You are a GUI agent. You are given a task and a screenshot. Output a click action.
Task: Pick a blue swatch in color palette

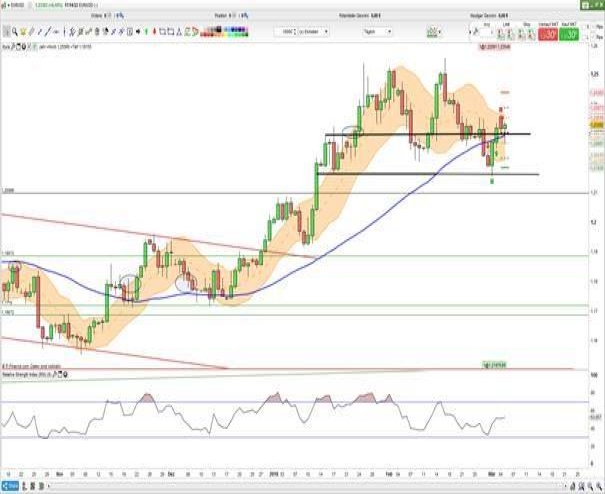click(234, 29)
